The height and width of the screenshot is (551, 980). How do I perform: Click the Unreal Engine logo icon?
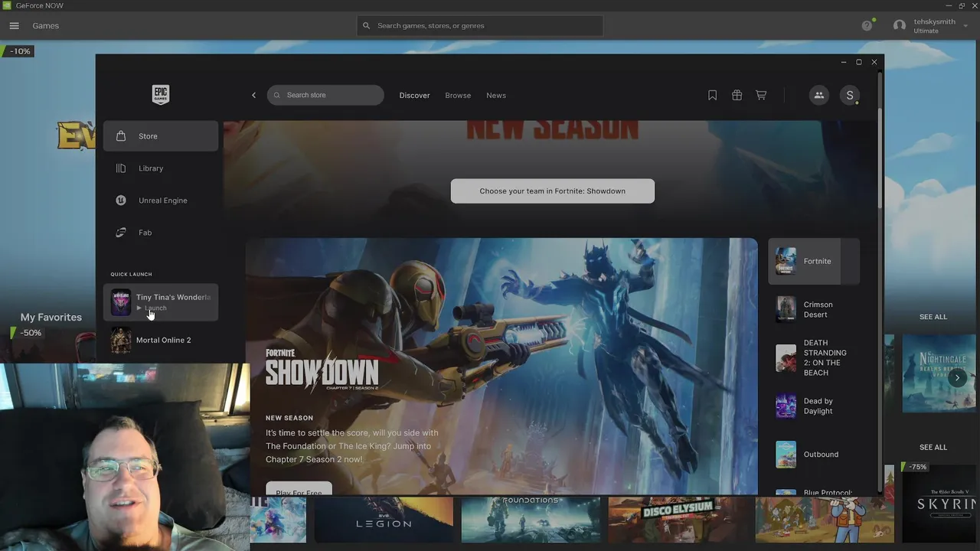tap(121, 201)
